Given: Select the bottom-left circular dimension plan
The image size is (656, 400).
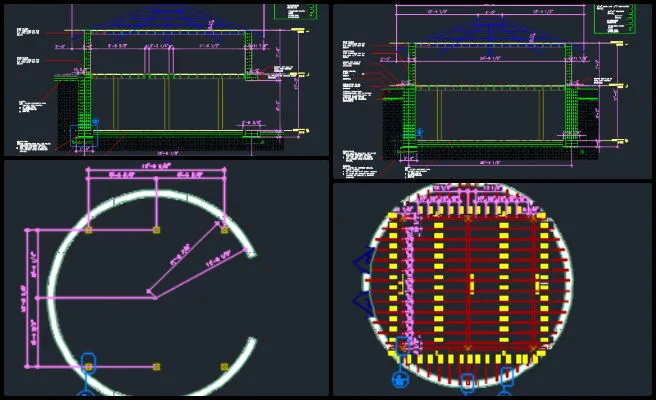Looking at the screenshot, I should coord(165,280).
